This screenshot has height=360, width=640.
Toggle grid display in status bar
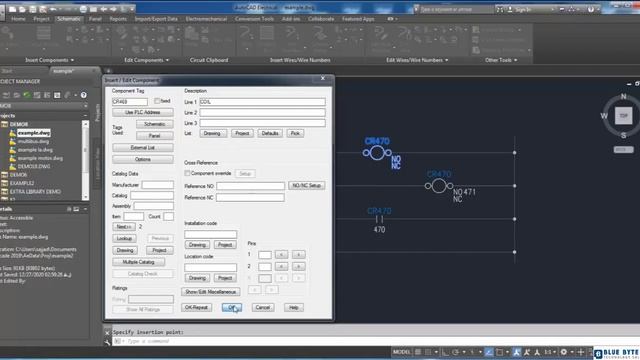(x=418, y=352)
